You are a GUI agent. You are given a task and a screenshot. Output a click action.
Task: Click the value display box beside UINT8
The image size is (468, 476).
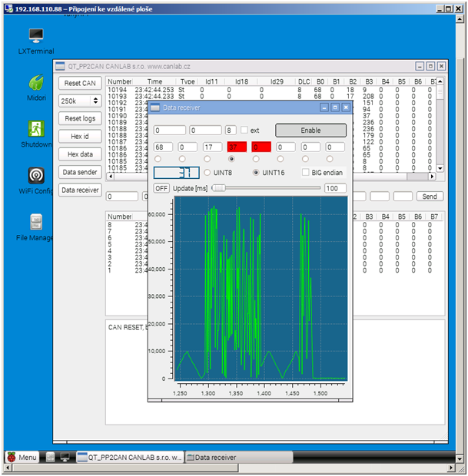tap(176, 173)
